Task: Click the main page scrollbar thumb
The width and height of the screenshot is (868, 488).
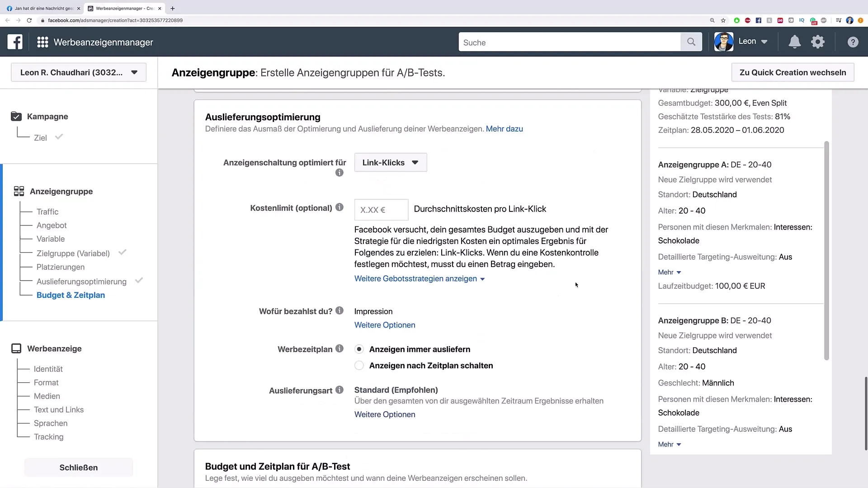Action: click(866, 413)
